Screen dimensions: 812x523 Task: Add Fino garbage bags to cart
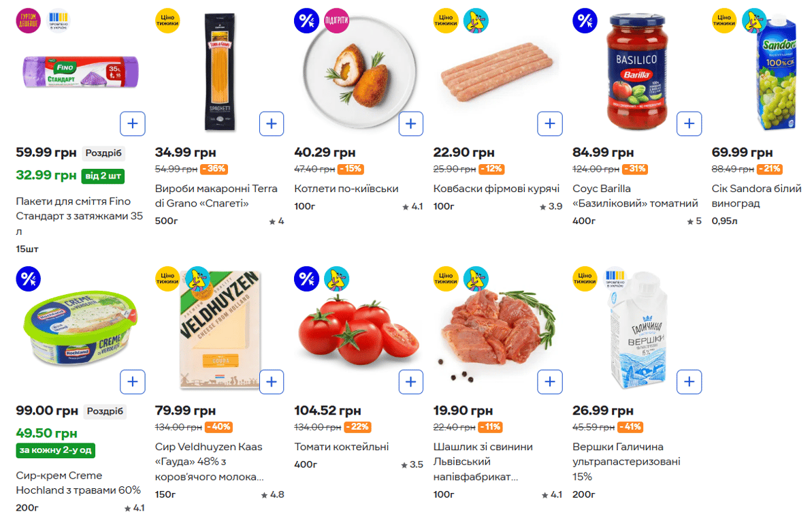click(133, 124)
